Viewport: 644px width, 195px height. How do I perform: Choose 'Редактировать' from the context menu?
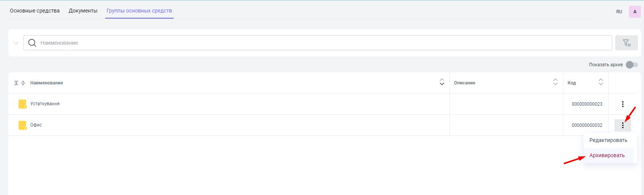608,140
